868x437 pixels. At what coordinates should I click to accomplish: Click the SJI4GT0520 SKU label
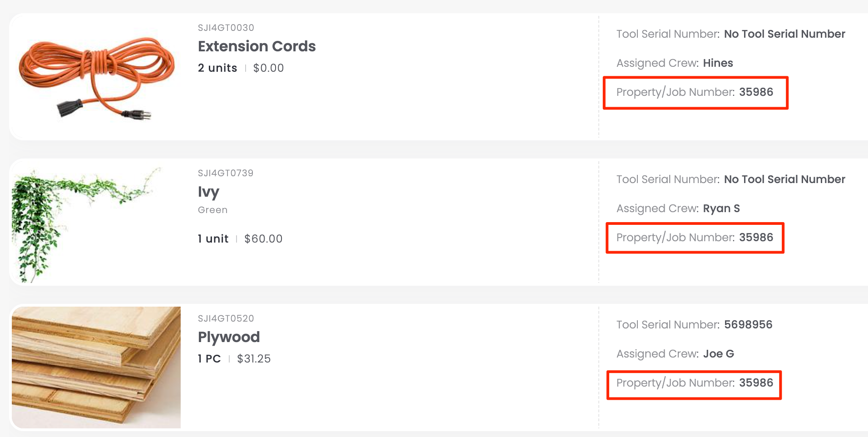pos(226,318)
